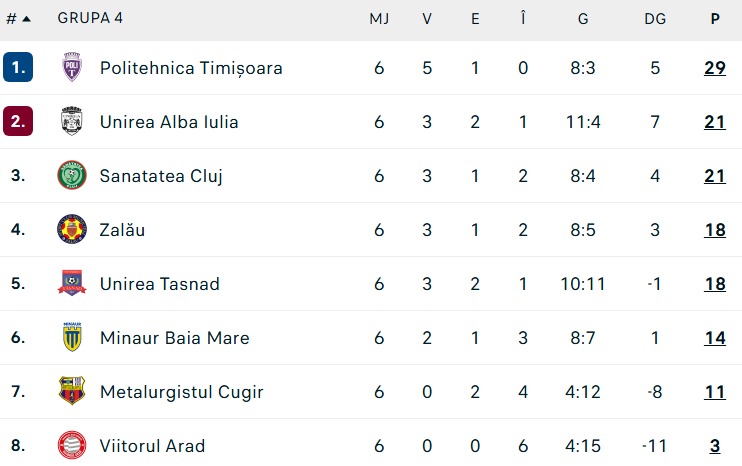Sort by the DG goal difference header
The image size is (742, 466).
point(655,19)
